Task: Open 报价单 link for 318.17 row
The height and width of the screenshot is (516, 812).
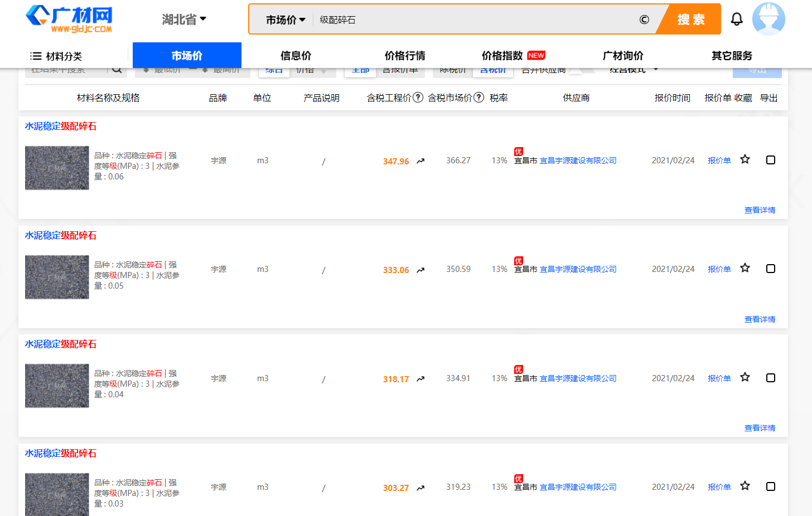Action: tap(719, 378)
